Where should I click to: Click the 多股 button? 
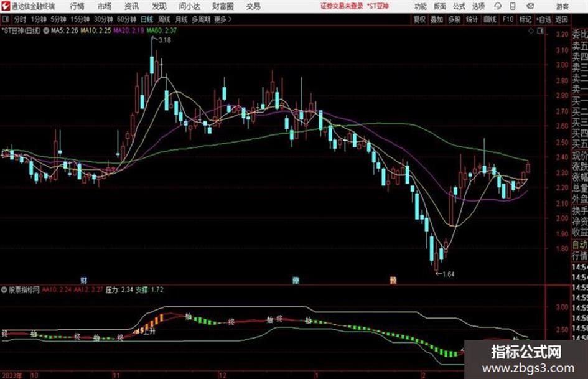(454, 19)
